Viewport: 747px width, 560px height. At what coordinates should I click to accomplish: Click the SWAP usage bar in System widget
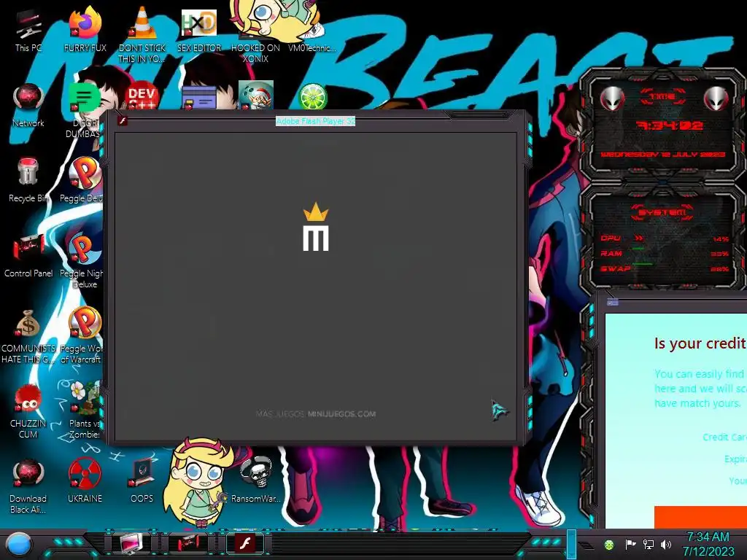click(642, 264)
